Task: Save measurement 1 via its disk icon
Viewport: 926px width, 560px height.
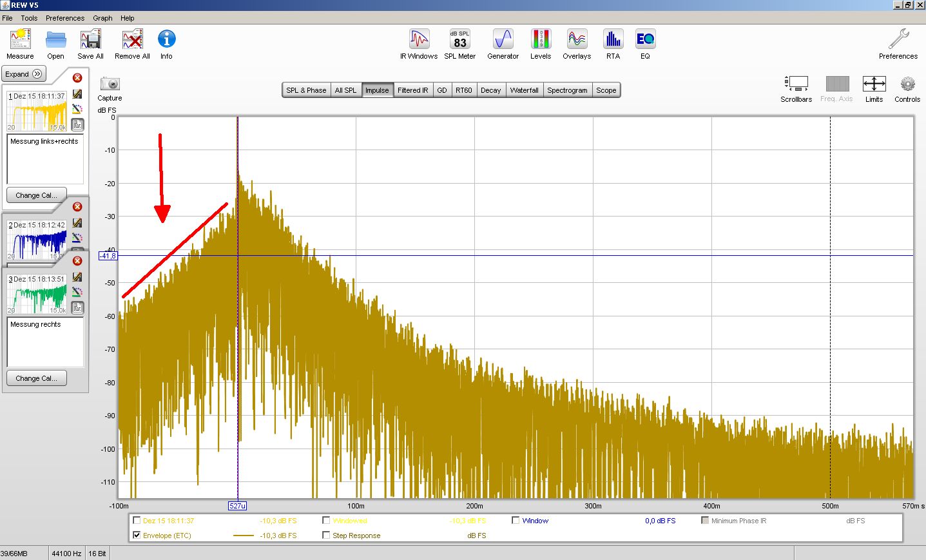Action: point(77,94)
